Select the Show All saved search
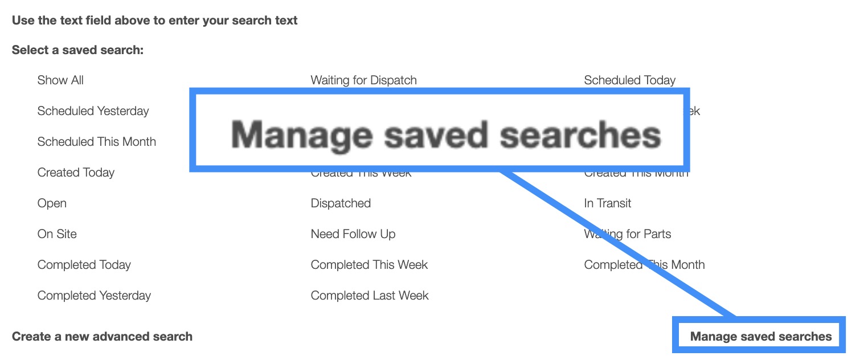 pos(60,80)
